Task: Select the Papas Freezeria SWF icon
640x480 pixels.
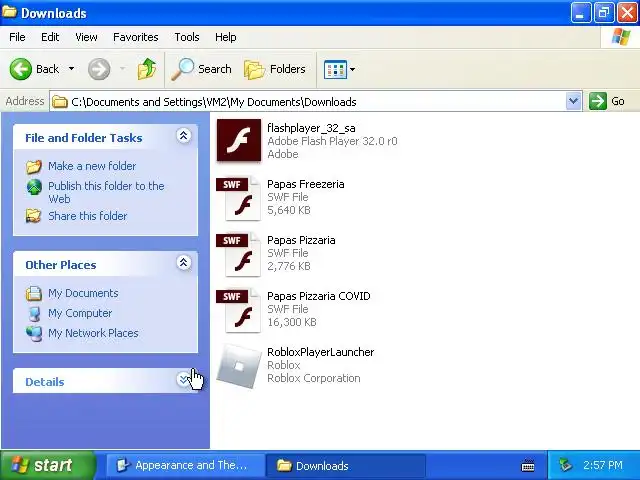Action: (239, 198)
